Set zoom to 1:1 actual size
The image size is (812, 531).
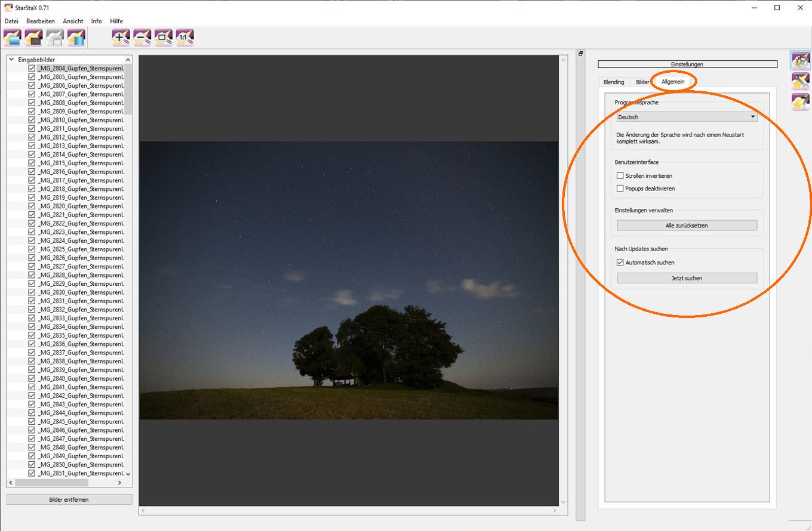(184, 38)
